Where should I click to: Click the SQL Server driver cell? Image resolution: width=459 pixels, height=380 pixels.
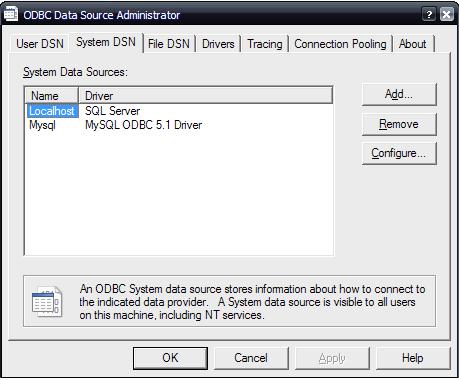point(113,111)
